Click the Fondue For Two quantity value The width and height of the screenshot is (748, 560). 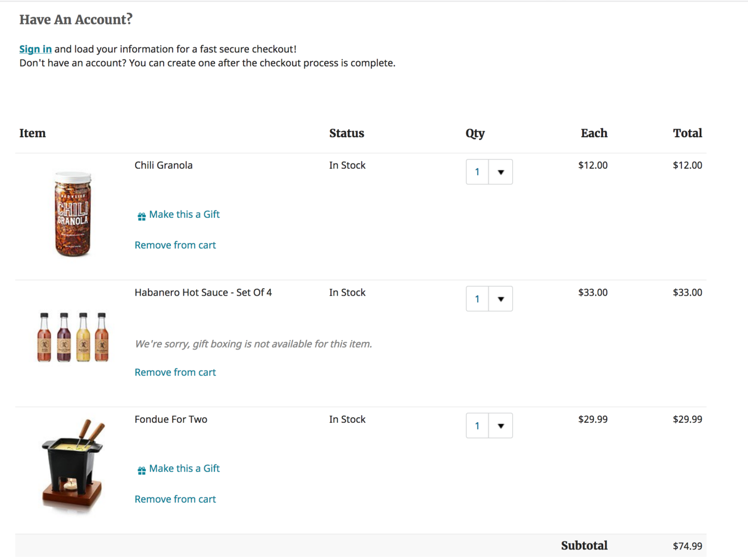pos(477,426)
